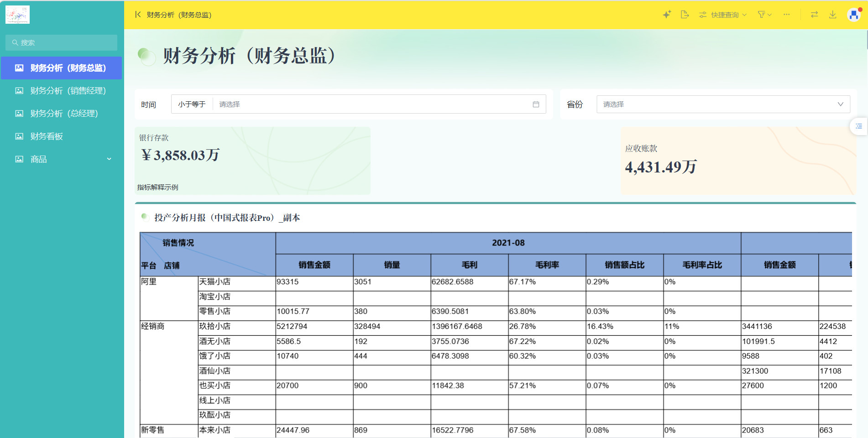Viewport: 868px width, 438px height.
Task: Click the sidebar 搜索 search field
Action: 62,43
